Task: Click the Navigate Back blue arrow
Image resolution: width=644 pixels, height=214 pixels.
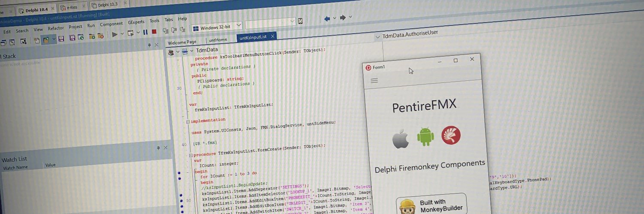Action: 327,18
